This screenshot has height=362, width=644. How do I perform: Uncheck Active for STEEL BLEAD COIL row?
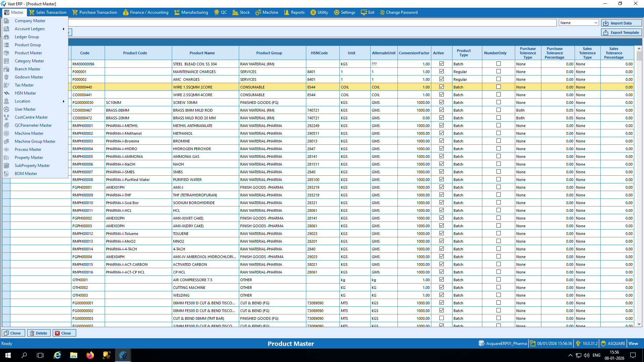click(x=441, y=64)
